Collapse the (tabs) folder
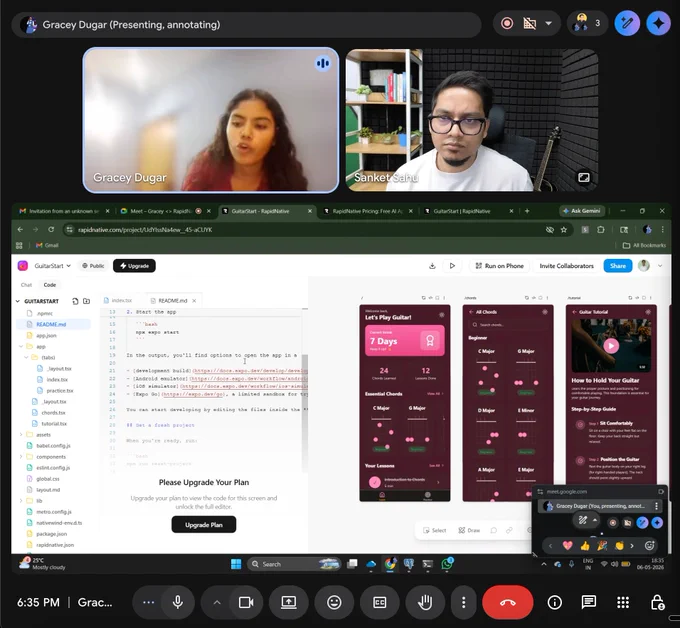 (x=26, y=357)
